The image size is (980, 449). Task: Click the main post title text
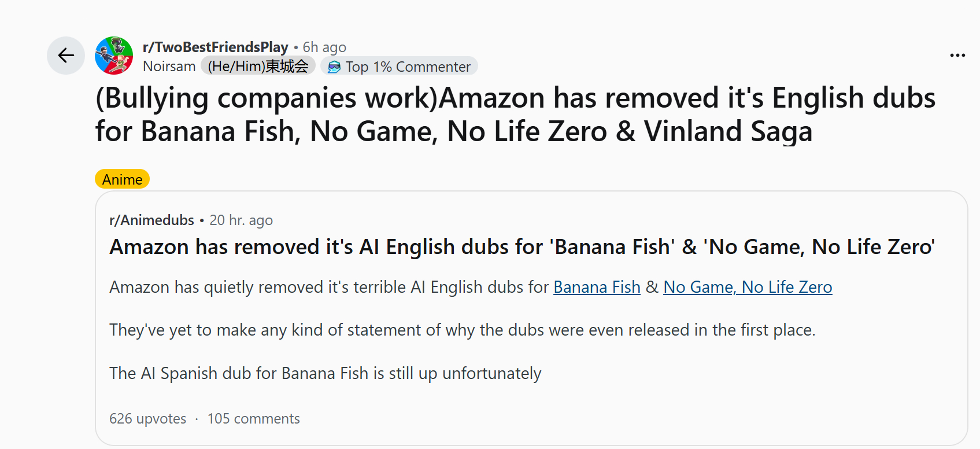(x=515, y=115)
